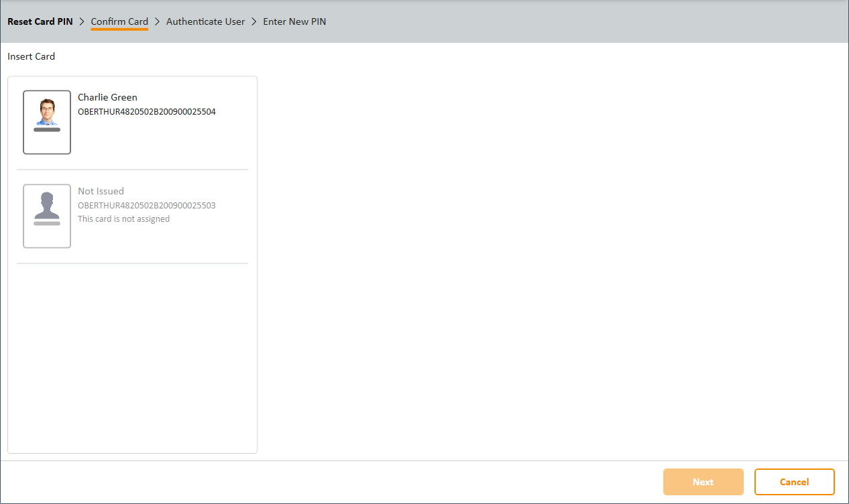This screenshot has height=504, width=849.
Task: Jump to the Enter New PIN step
Action: pyautogui.click(x=294, y=21)
